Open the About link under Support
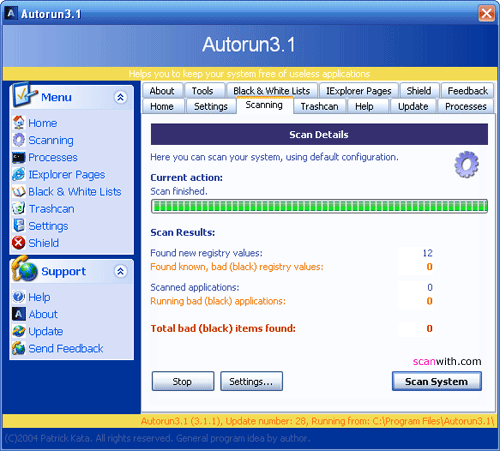 43,314
